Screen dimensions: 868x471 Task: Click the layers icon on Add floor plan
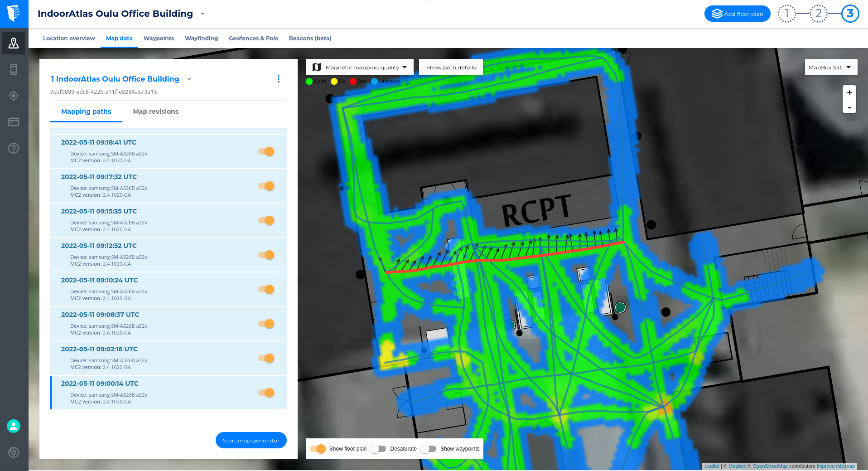point(717,14)
